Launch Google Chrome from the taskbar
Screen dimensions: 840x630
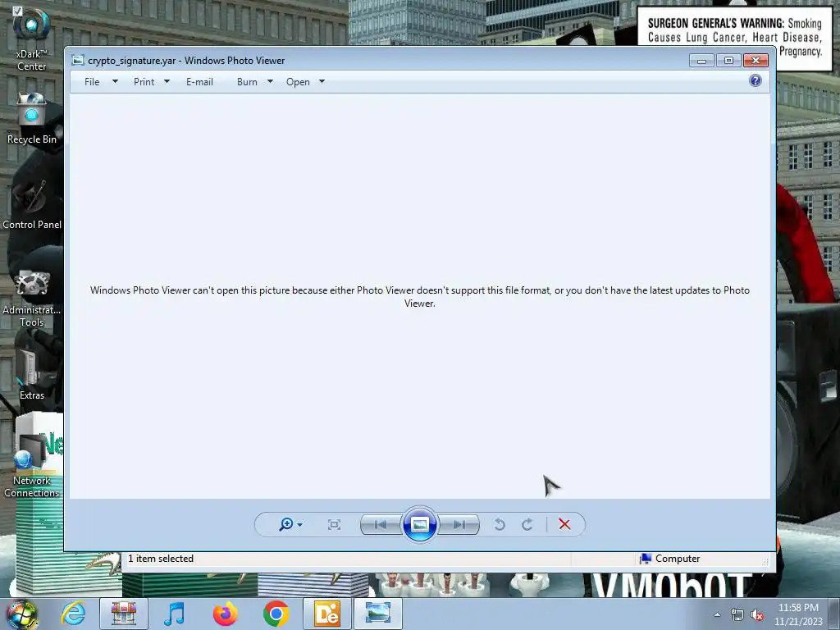coord(276,614)
